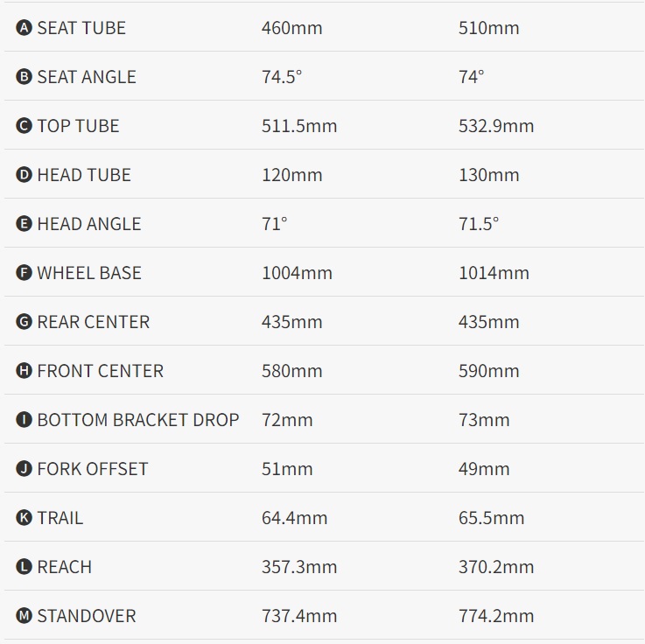
Task: Click the circled H Front Center icon
Action: (24, 370)
